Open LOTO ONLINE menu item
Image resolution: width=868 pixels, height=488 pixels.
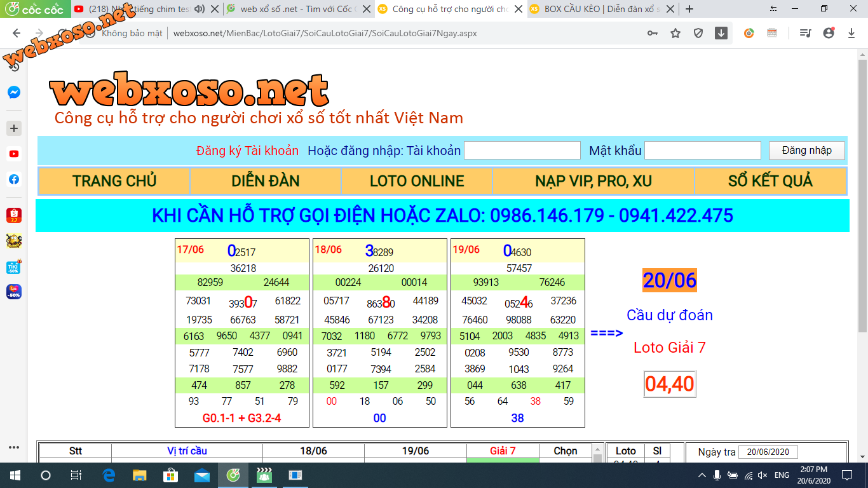tap(417, 181)
